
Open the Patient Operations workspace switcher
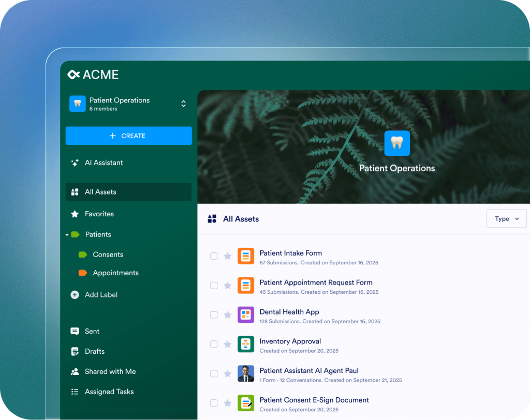point(183,103)
